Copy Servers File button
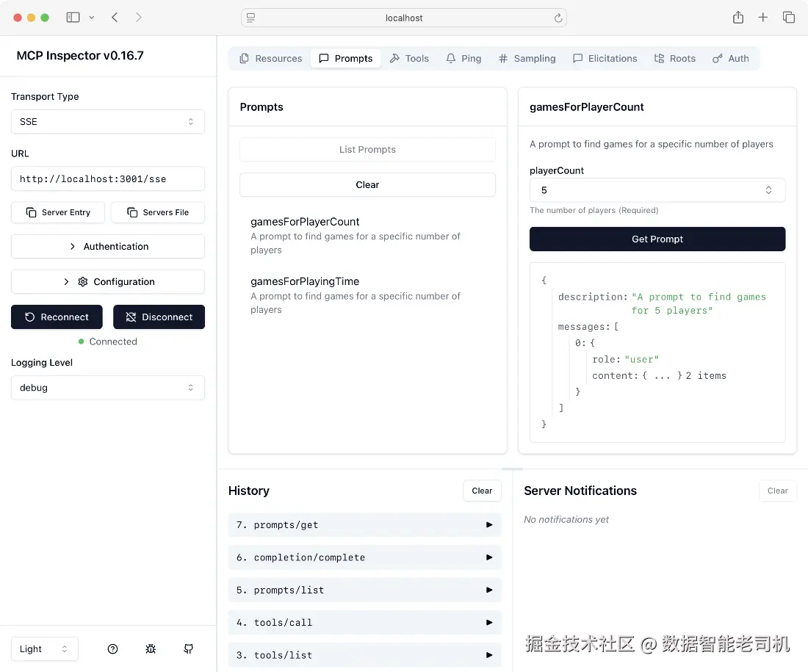Viewport: 808px width, 672px height. (x=158, y=212)
